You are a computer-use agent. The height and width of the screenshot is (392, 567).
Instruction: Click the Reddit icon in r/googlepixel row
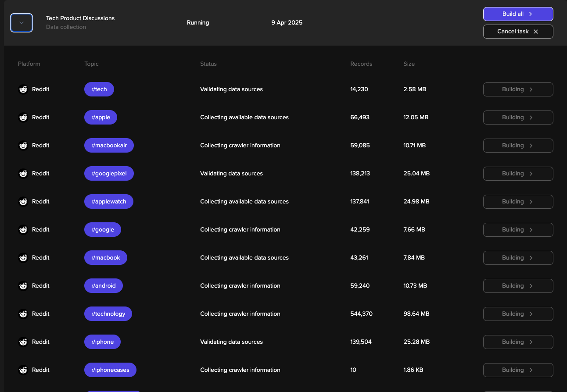point(23,174)
